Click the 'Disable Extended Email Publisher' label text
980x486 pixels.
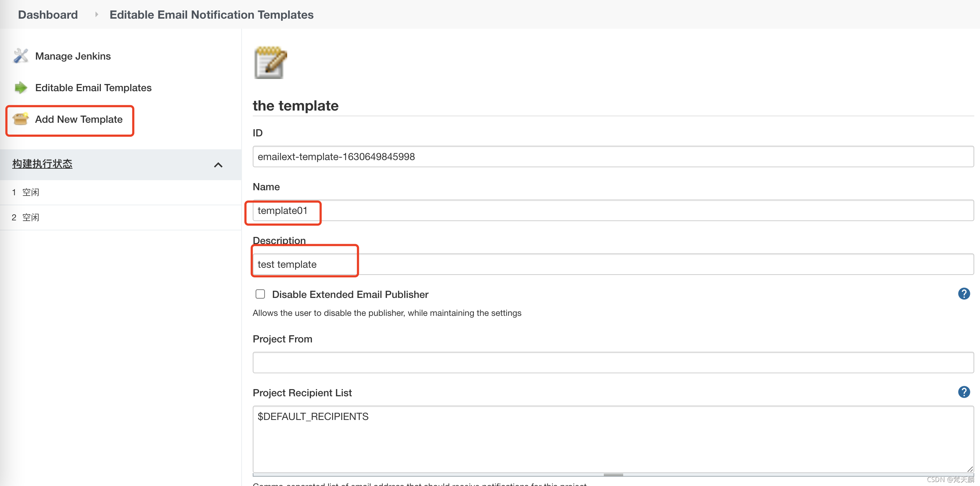click(350, 294)
